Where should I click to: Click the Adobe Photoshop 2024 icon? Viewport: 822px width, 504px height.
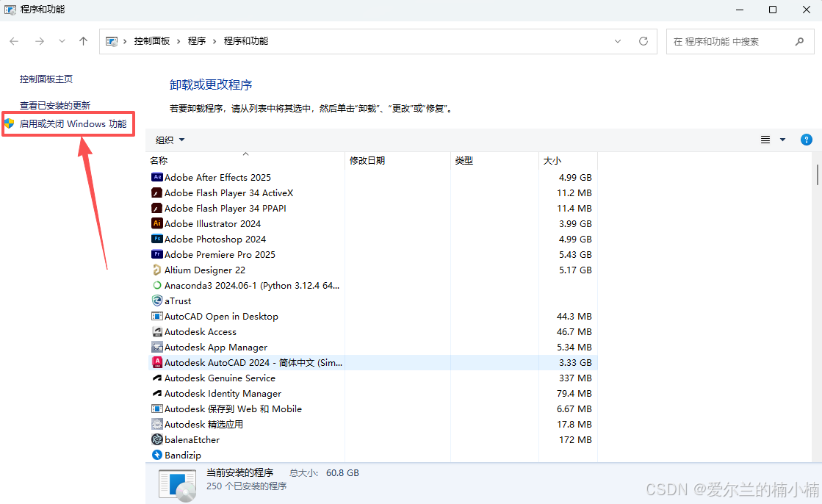[156, 239]
